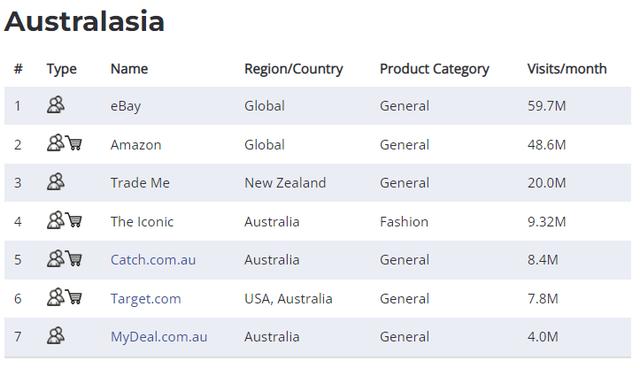Screen dimensions: 640x368
Task: Click the Visits/month column header
Action: [x=567, y=69]
